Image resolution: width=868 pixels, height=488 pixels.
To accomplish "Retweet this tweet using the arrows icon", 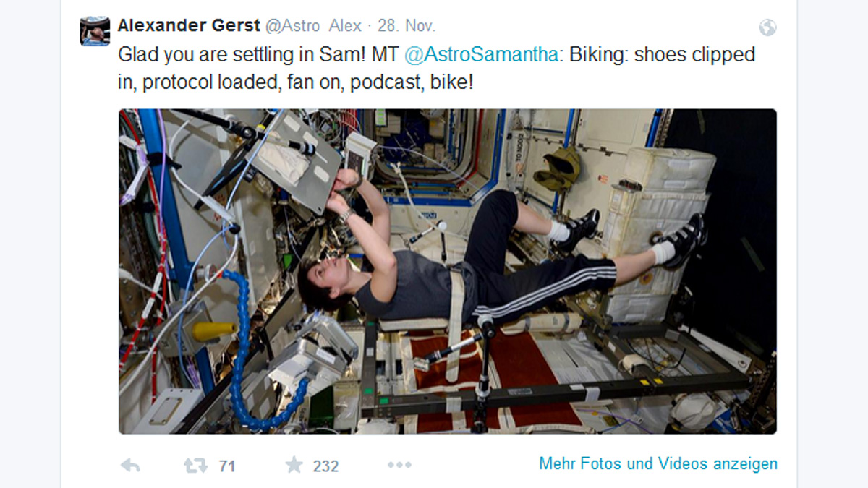I will coord(195,466).
